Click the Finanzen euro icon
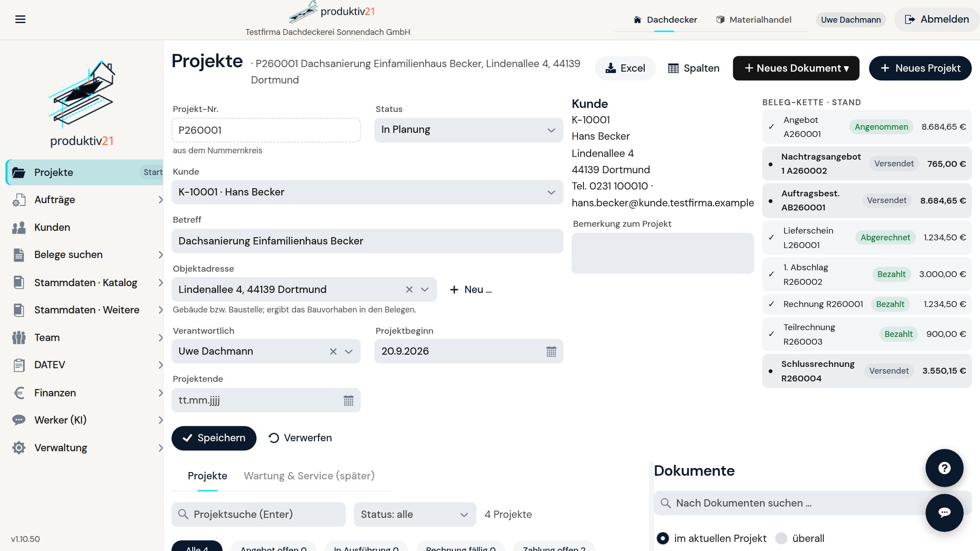Image resolution: width=980 pixels, height=551 pixels. tap(19, 393)
